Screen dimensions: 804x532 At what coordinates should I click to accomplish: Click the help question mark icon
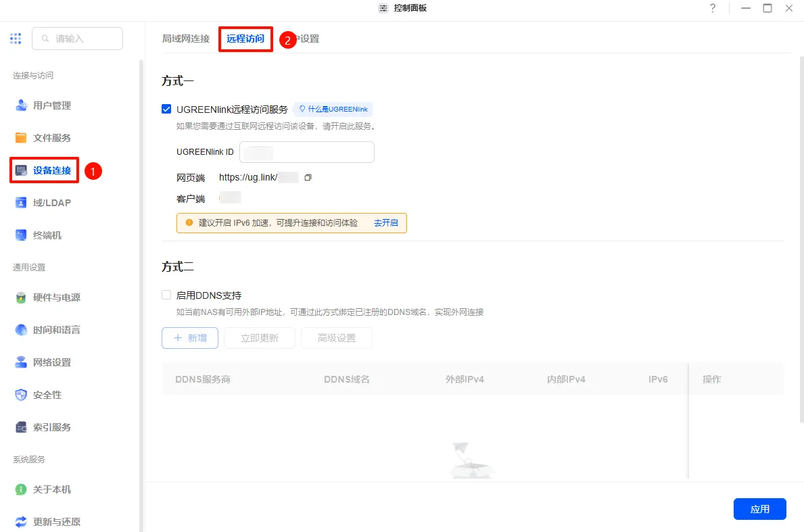(x=713, y=8)
